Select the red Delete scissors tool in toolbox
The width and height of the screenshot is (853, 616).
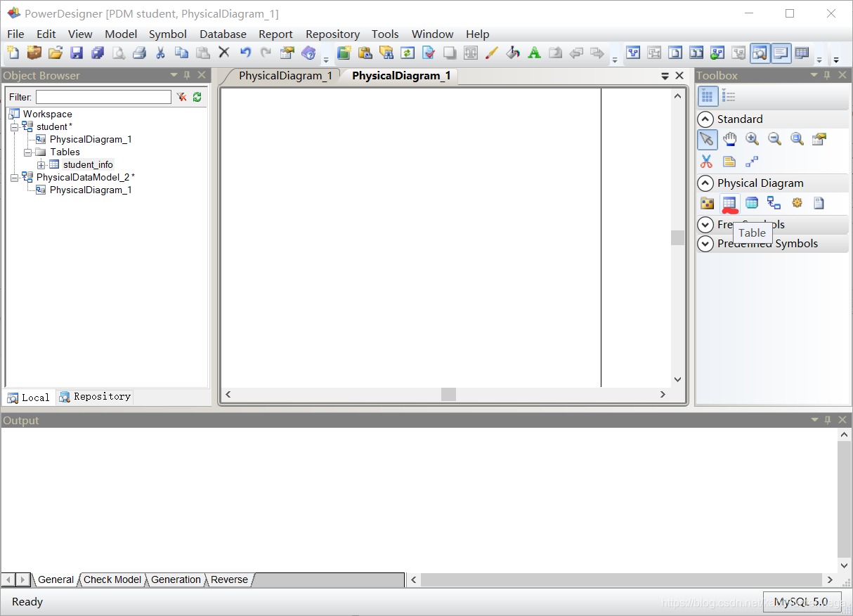point(708,161)
